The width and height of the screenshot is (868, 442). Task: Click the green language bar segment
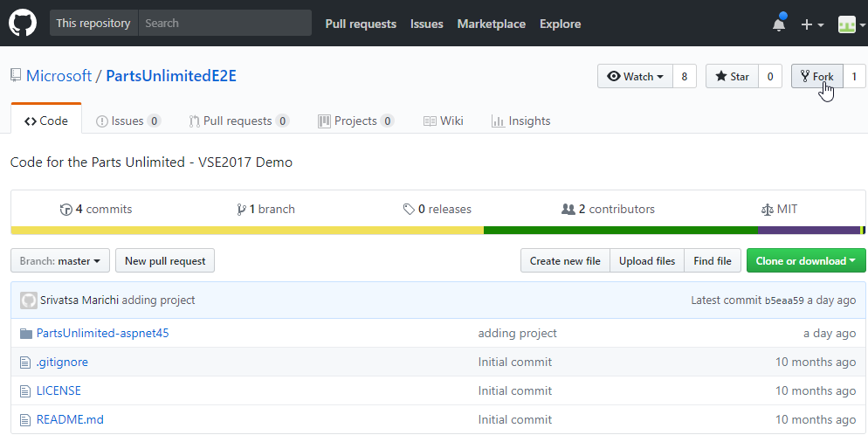(621, 231)
